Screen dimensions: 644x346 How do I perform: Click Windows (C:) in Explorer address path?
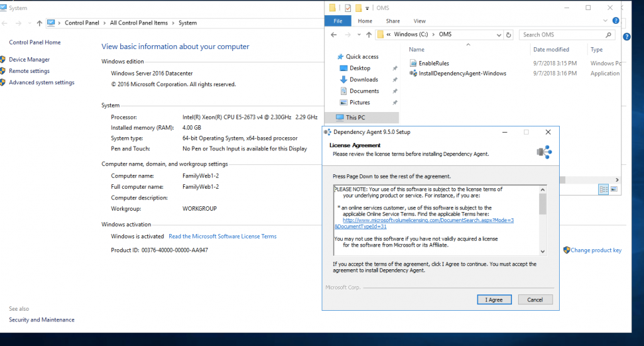coord(411,35)
